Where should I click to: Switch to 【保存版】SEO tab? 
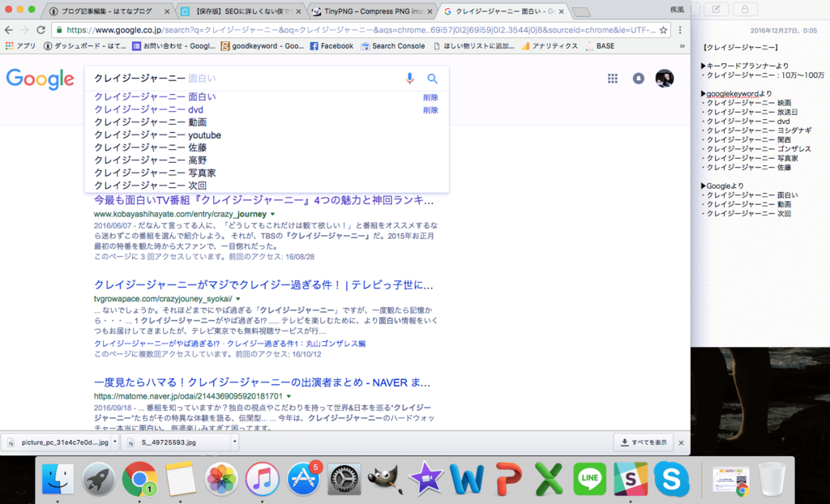tap(239, 11)
